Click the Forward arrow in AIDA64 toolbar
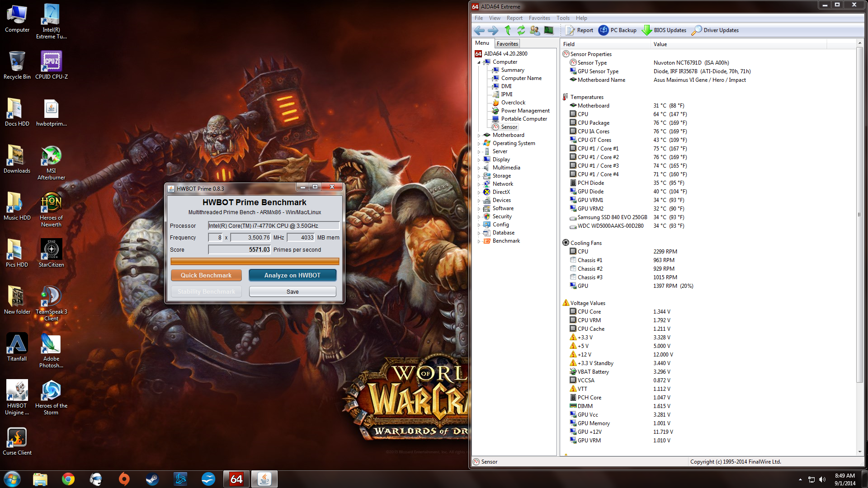 (x=493, y=30)
